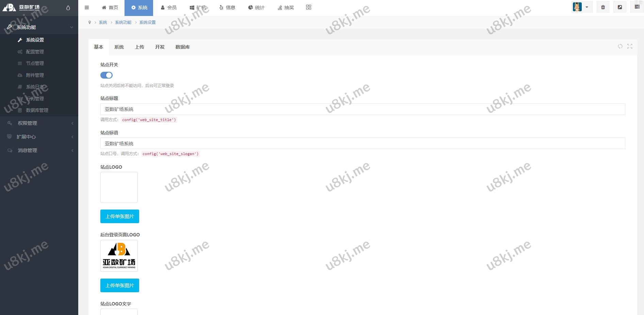
Task: Click the grid squares icon in top navigation
Action: point(309,7)
